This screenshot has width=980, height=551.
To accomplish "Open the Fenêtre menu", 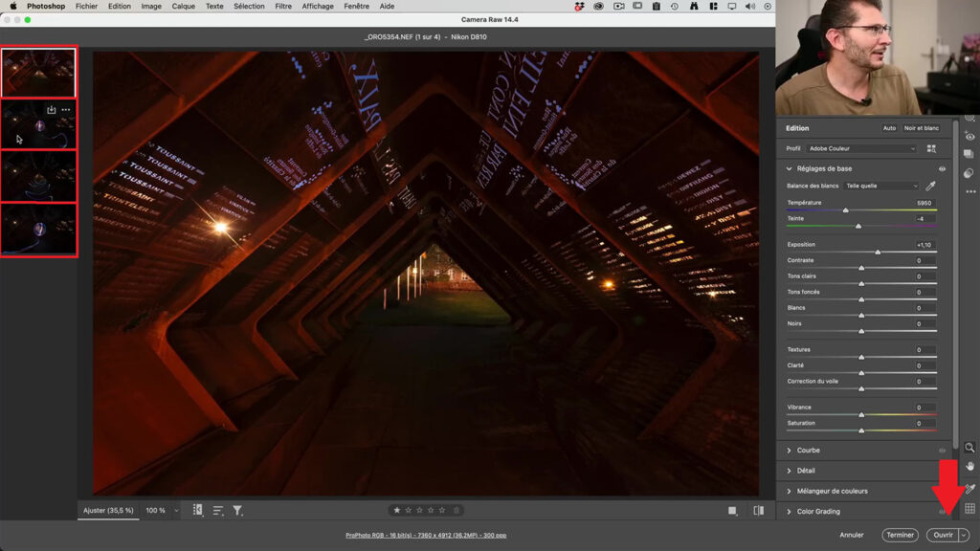I will click(356, 6).
